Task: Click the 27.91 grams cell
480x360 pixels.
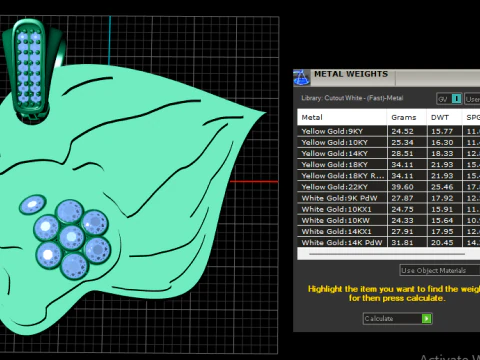Action: (x=407, y=231)
